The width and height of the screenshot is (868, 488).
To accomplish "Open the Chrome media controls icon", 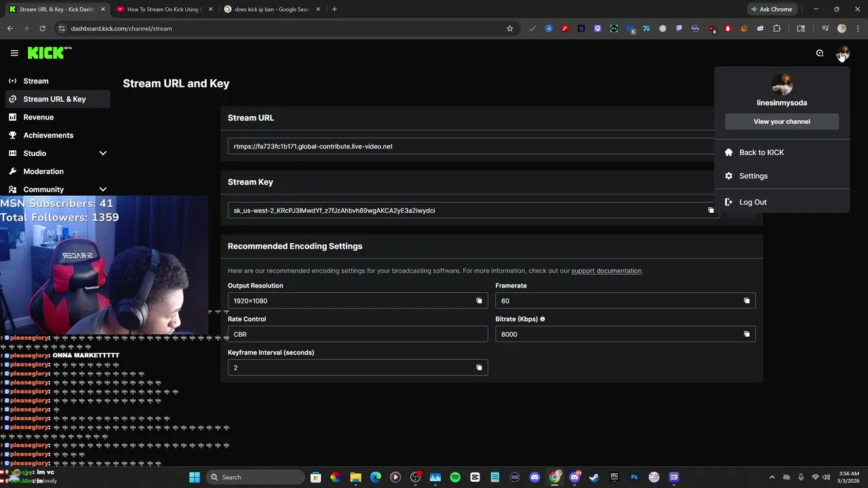I will 825,28.
